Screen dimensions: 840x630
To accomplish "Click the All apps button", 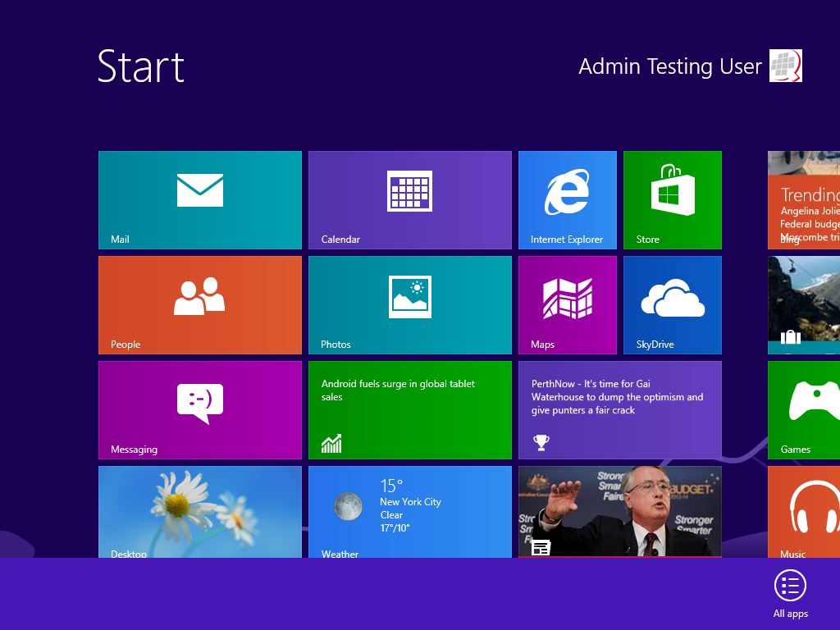I will click(x=790, y=591).
